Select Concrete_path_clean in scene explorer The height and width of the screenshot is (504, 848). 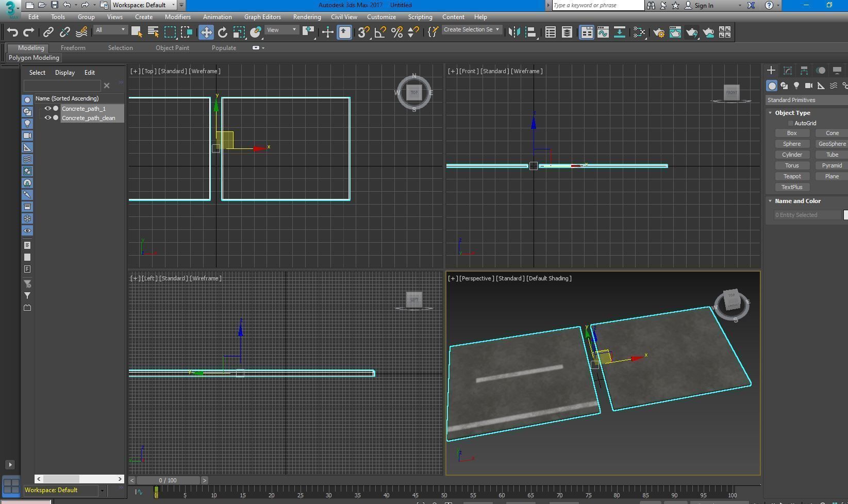[x=89, y=118]
